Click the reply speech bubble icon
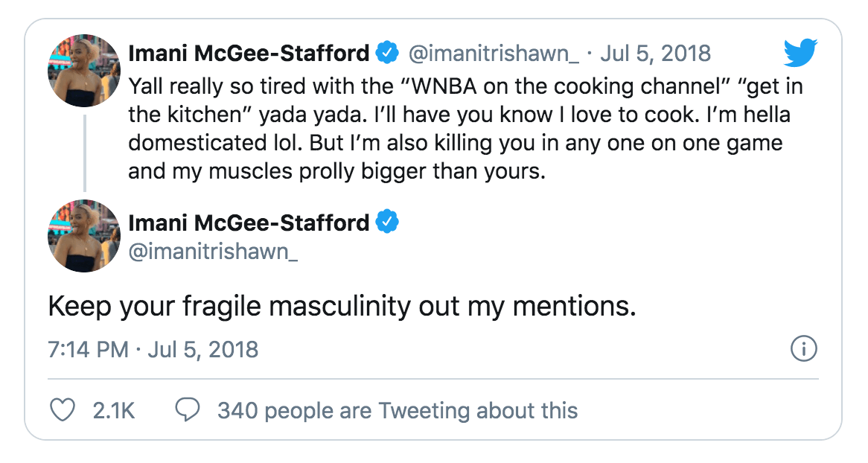 [x=187, y=410]
